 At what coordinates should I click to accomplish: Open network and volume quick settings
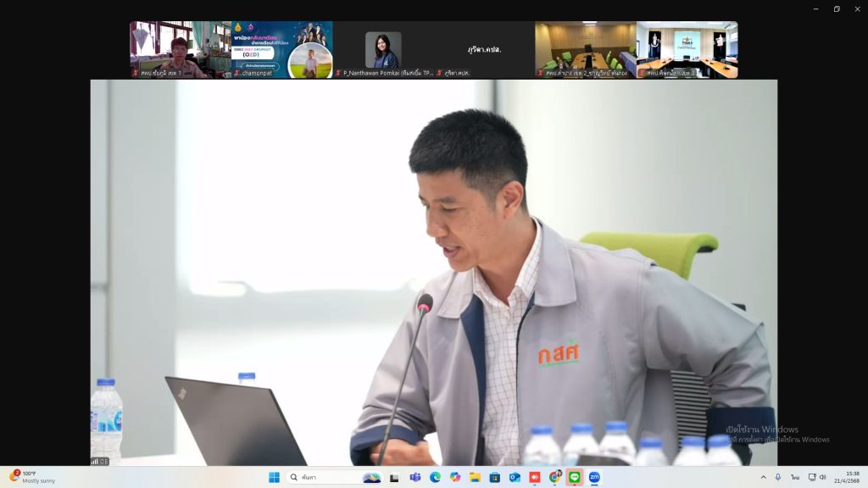817,478
